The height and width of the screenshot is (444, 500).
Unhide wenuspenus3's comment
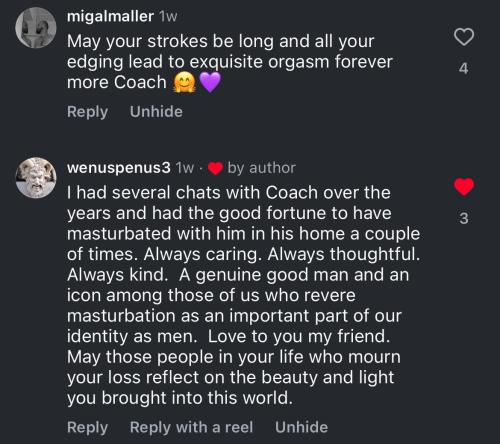point(301,427)
